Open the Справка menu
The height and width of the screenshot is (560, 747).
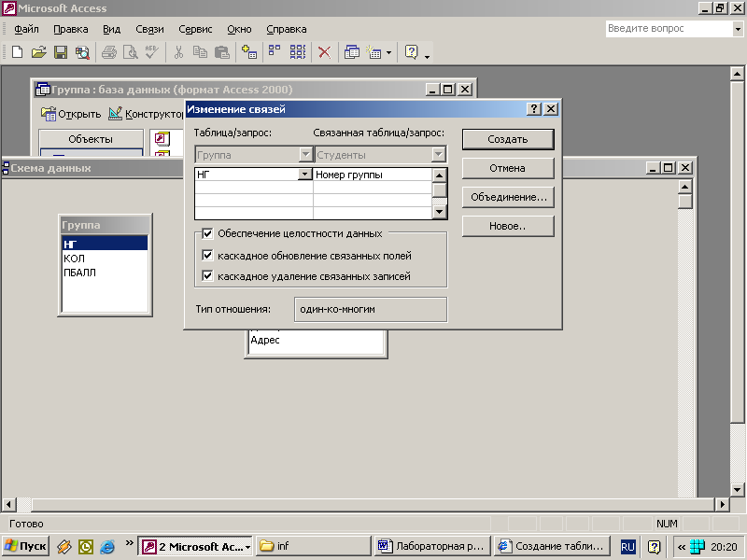pyautogui.click(x=287, y=29)
